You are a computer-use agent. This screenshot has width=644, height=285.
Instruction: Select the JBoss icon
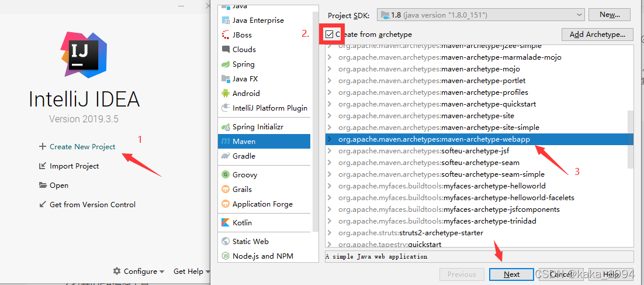coord(226,35)
